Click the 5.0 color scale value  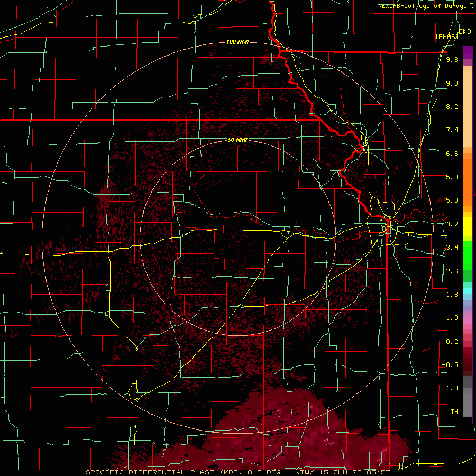pyautogui.click(x=452, y=200)
